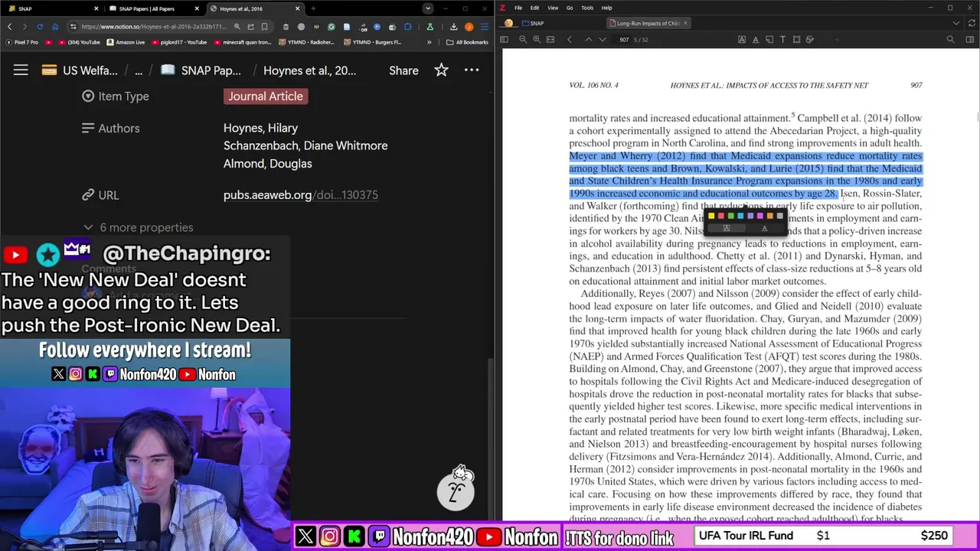Open Zotero Go menu
The height and width of the screenshot is (551, 980).
[x=570, y=8]
